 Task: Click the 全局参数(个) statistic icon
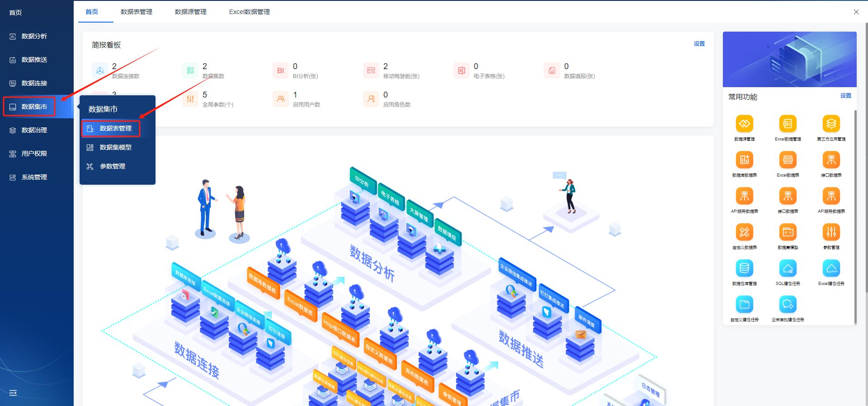tap(190, 99)
